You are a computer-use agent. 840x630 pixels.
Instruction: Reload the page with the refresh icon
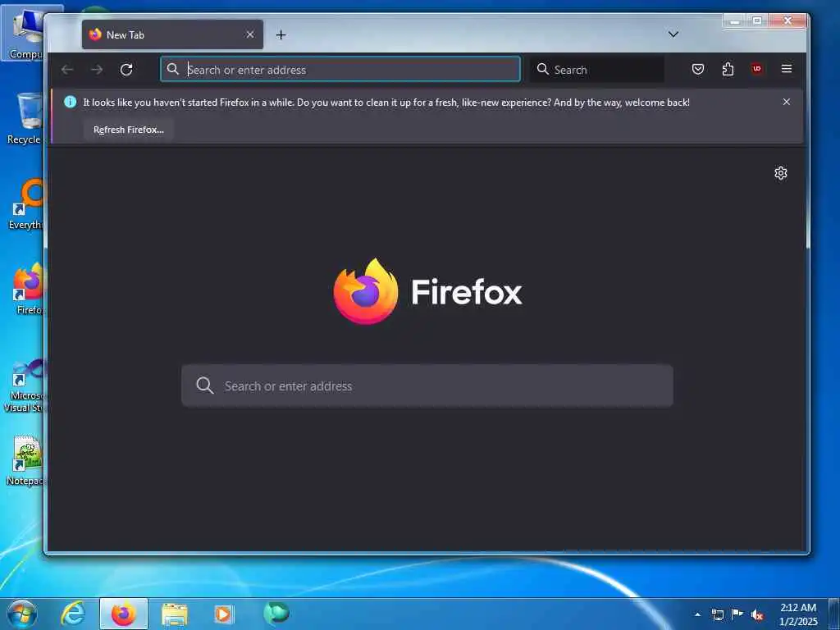tap(126, 70)
